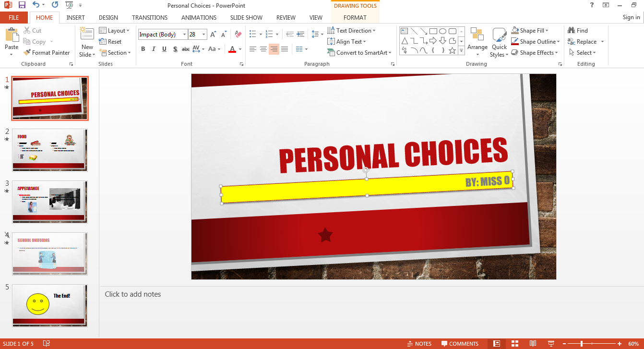The width and height of the screenshot is (644, 349).
Task: Open the Align Text dropdown
Action: pos(346,42)
